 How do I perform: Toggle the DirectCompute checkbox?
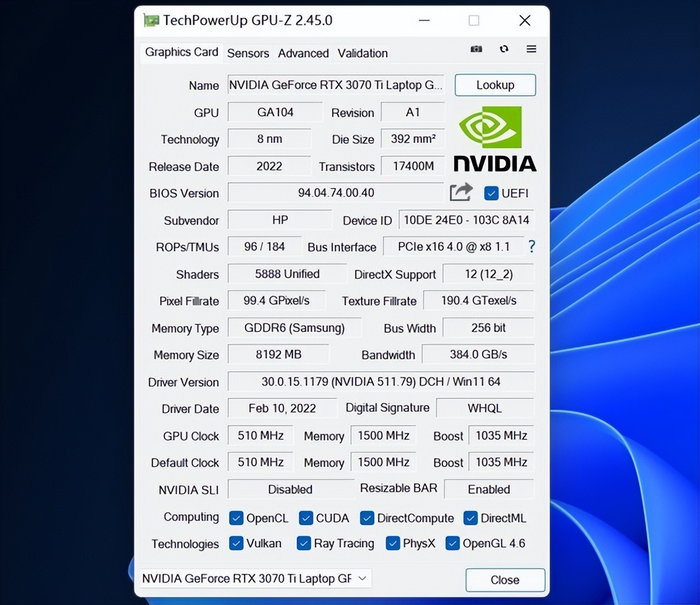(367, 517)
